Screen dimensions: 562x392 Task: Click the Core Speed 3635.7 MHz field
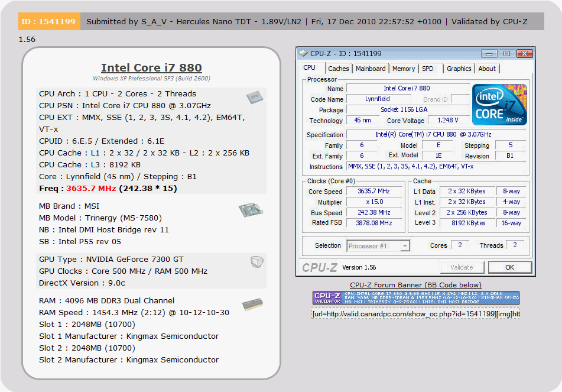click(373, 191)
